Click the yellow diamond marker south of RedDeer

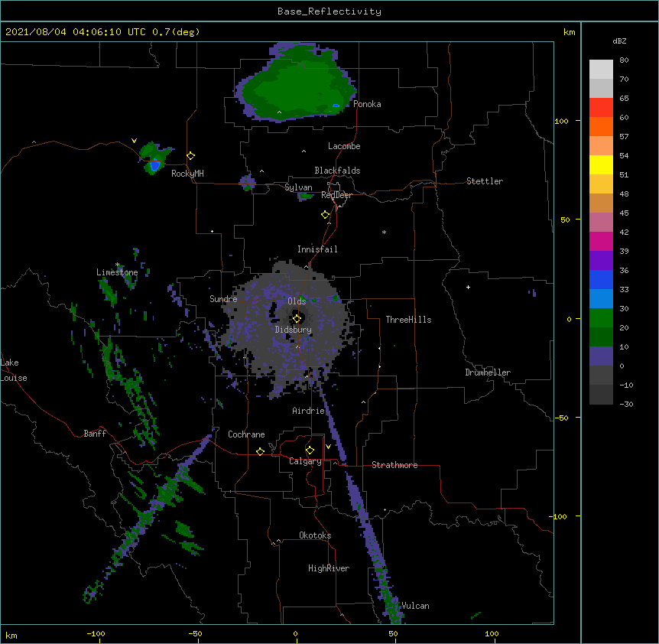click(326, 215)
